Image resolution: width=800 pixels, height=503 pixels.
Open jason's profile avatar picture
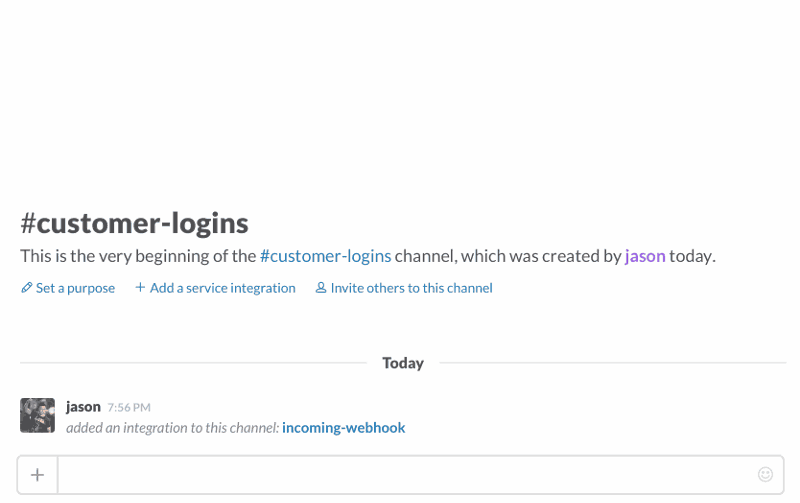pyautogui.click(x=37, y=416)
